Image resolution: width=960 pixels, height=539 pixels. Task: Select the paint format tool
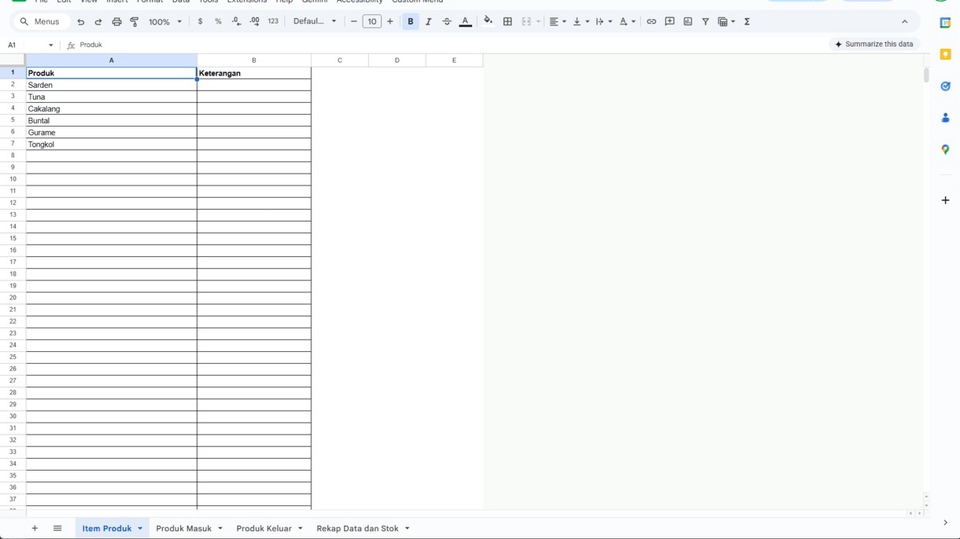tap(134, 22)
